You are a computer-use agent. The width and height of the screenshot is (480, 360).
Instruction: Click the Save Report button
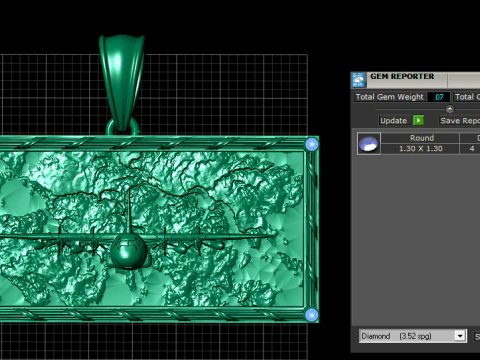coord(459,121)
